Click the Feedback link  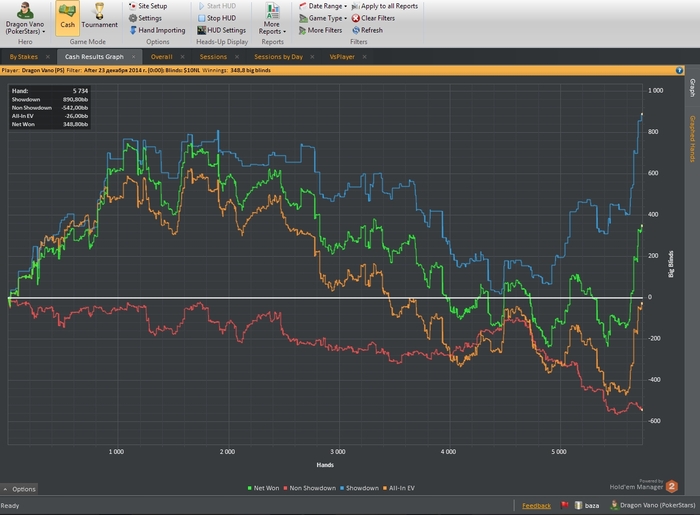(536, 506)
